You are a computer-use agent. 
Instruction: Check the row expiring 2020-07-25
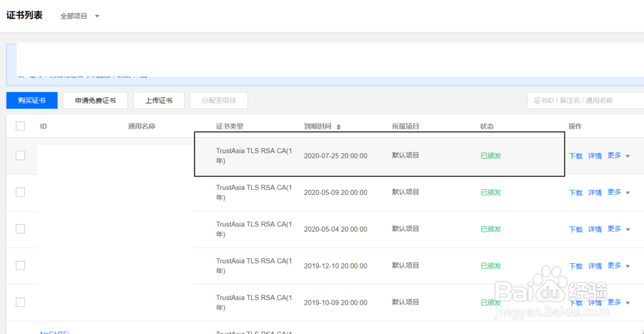[21, 156]
